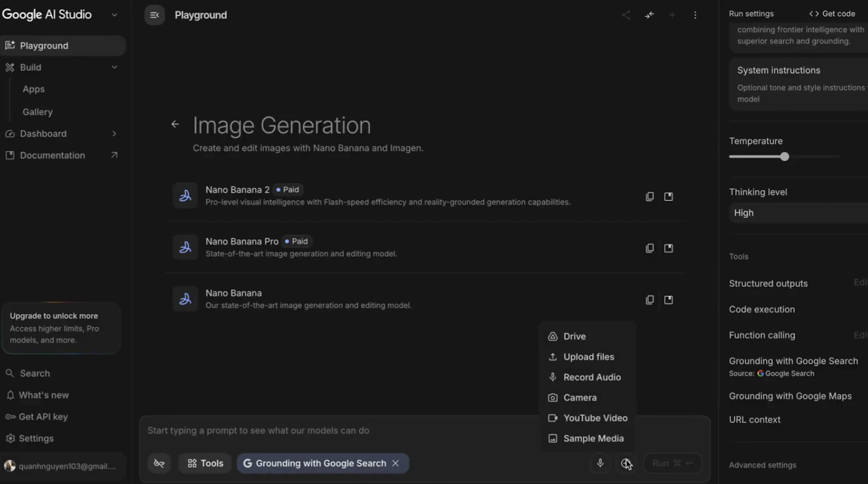Screen dimensions: 868x484
Task: Click the Run settings heading
Action: click(751, 14)
